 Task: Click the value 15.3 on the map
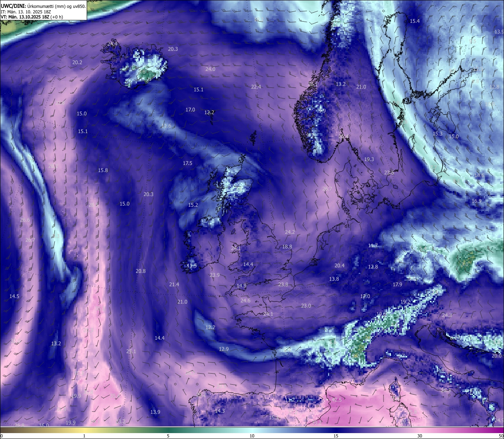[437, 134]
